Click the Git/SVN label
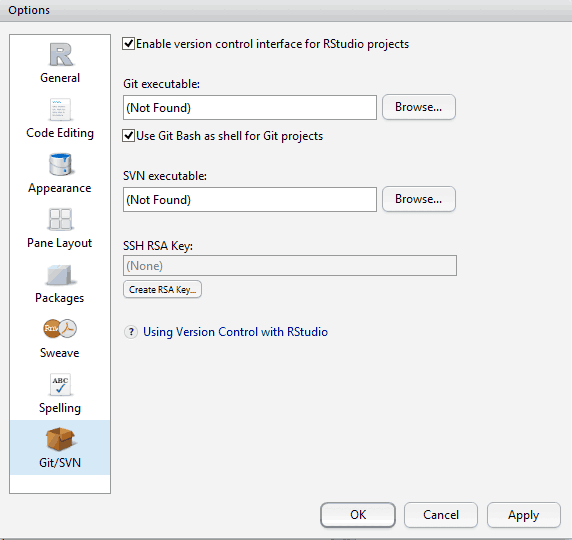Image resolution: width=572 pixels, height=540 pixels. (x=60, y=463)
